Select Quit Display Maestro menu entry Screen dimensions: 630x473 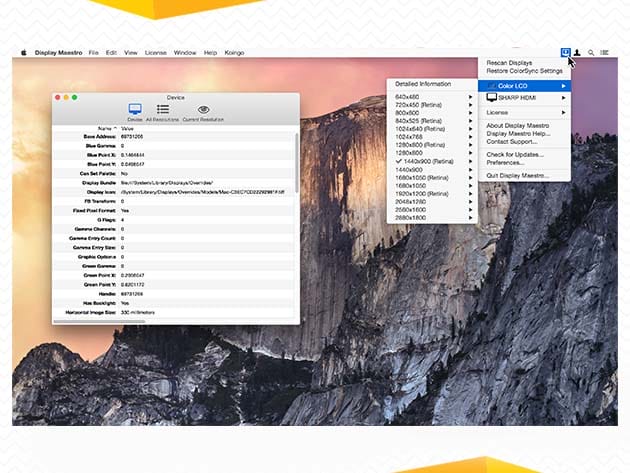point(518,175)
